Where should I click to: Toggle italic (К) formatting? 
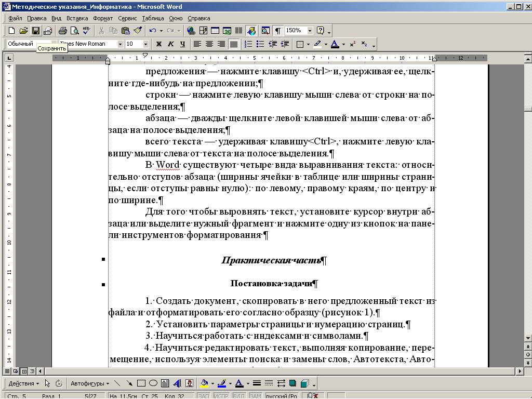(170, 44)
